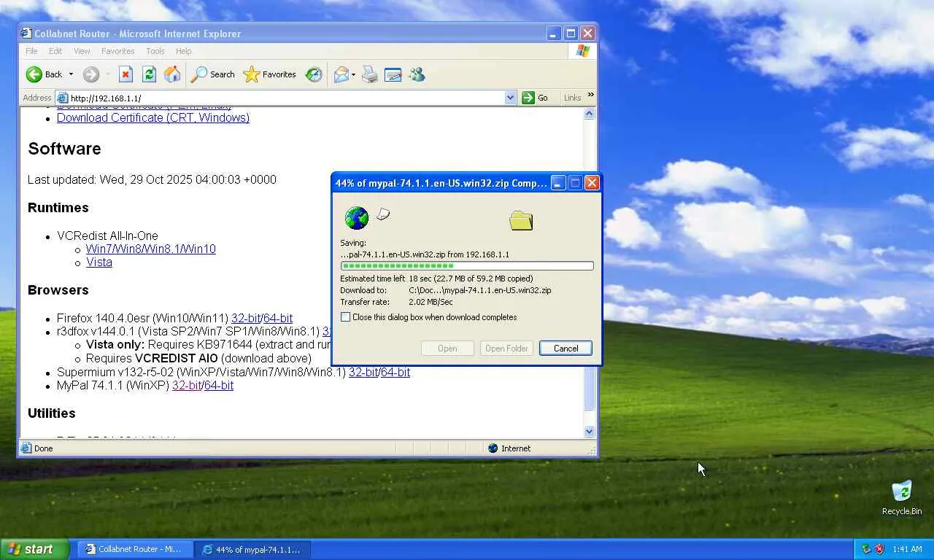The height and width of the screenshot is (560, 934).
Task: Open the Favorites star panel
Action: [x=270, y=74]
